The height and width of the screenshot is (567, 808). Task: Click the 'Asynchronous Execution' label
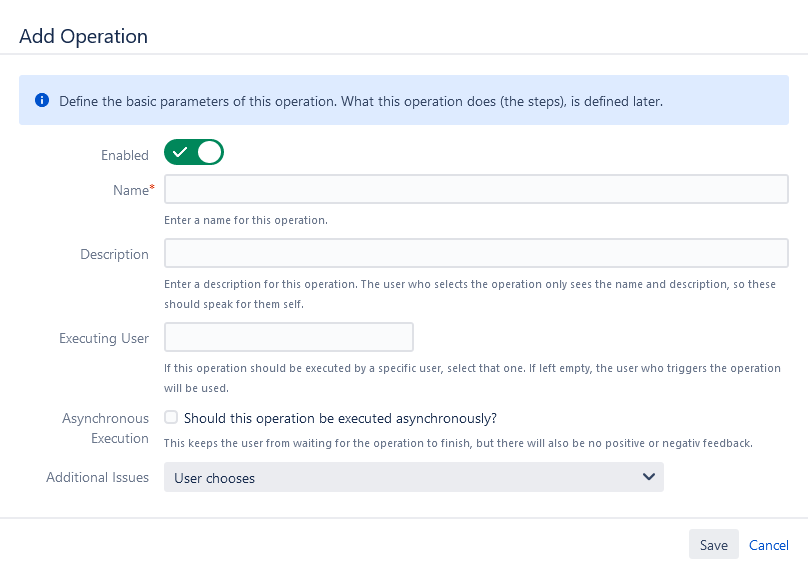click(x=105, y=428)
